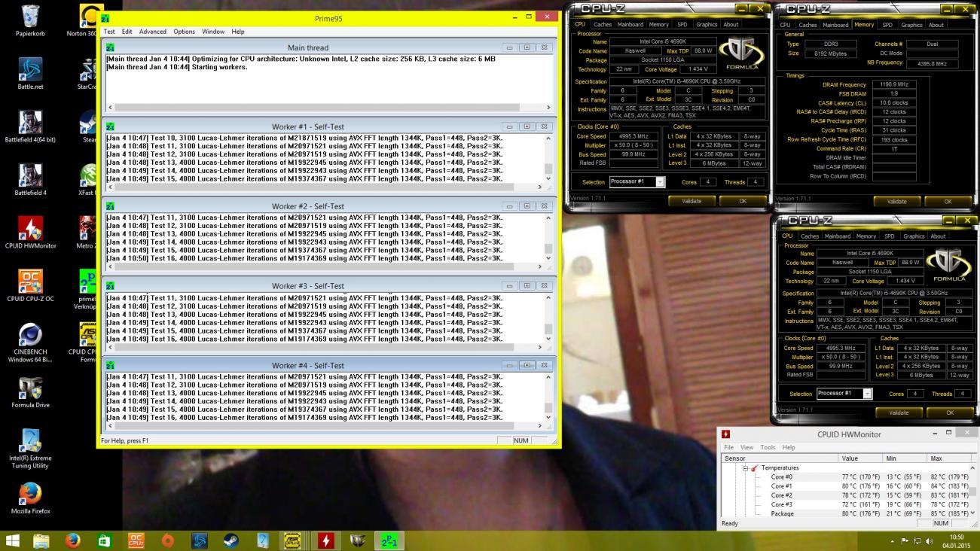Collapse the Temperatures tree node in HWMonitor
980x551 pixels.
(x=746, y=468)
